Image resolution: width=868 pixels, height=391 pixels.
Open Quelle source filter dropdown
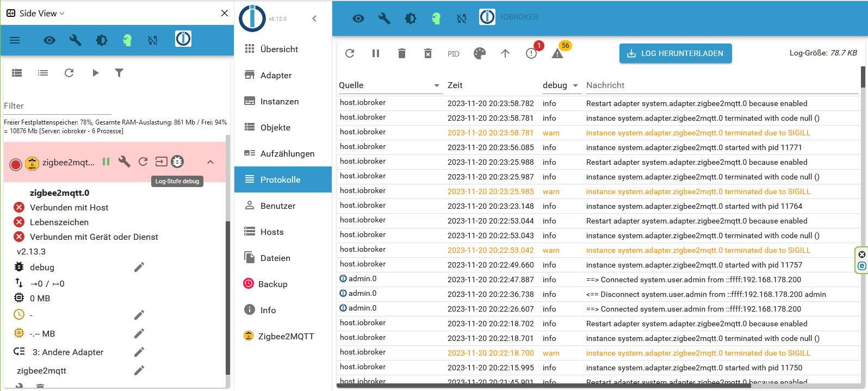[x=390, y=85]
